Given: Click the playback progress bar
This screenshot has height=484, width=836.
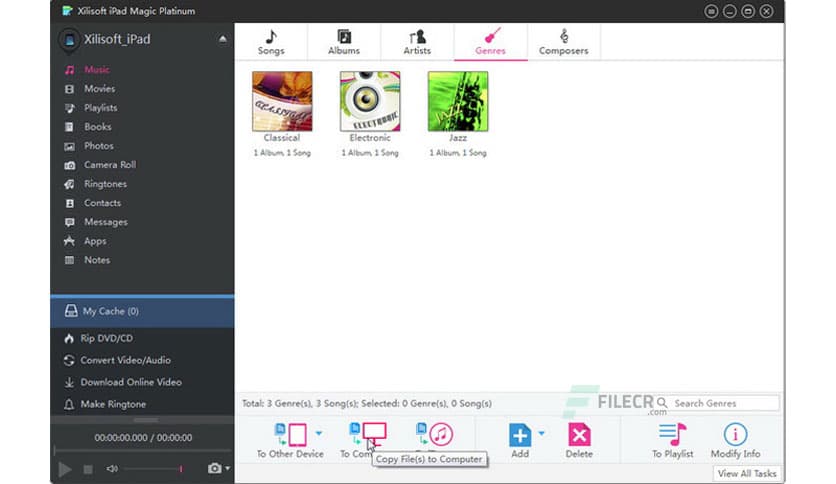Looking at the screenshot, I should [143, 450].
